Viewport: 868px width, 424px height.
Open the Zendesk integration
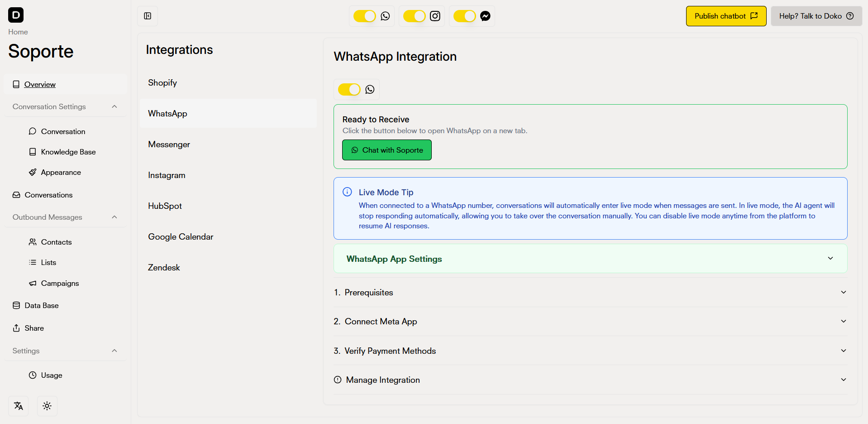pos(229,268)
